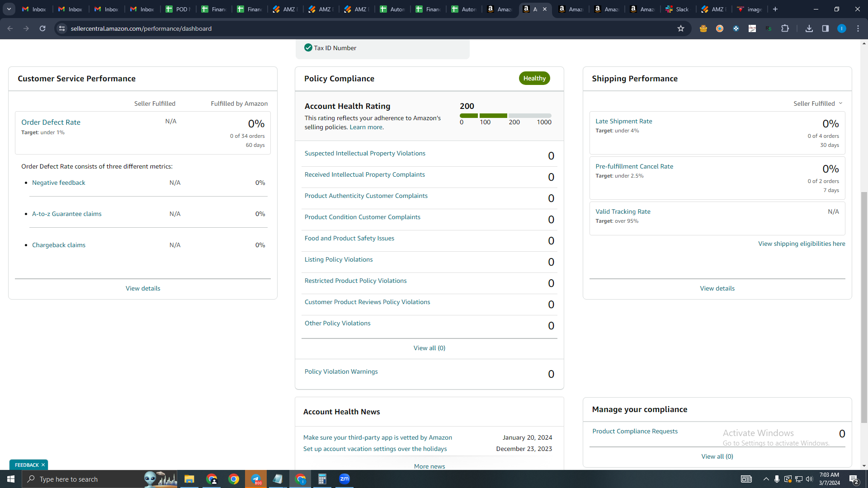View details of Shipping Performance

coord(717,288)
